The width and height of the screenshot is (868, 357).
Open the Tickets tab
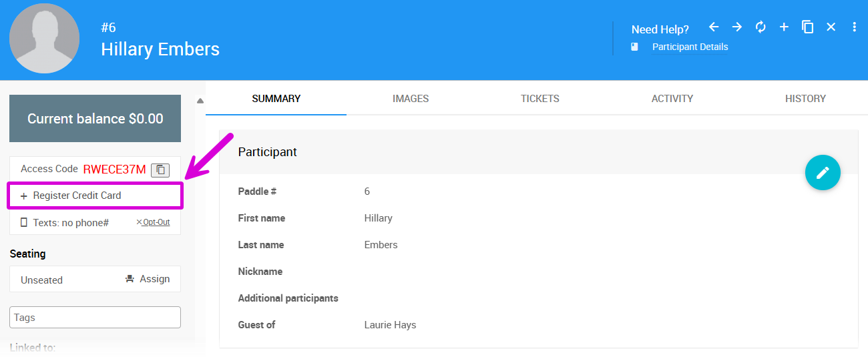[539, 99]
